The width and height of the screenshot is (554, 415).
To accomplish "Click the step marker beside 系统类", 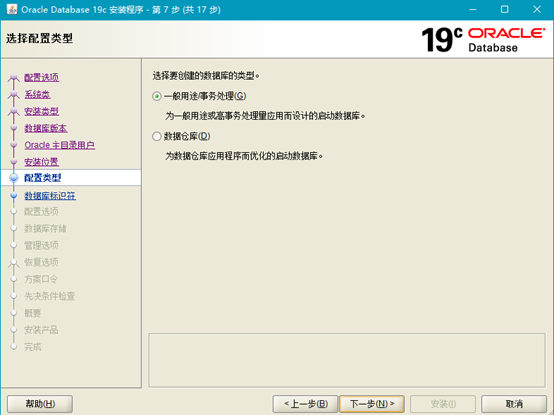I will 14,94.
